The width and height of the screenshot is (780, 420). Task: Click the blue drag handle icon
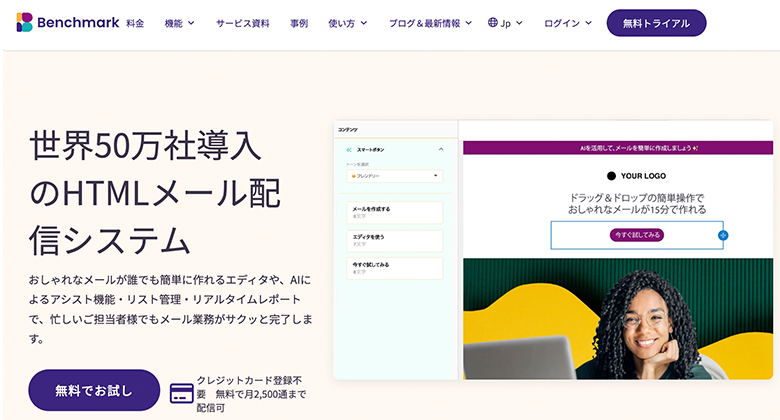pos(723,235)
